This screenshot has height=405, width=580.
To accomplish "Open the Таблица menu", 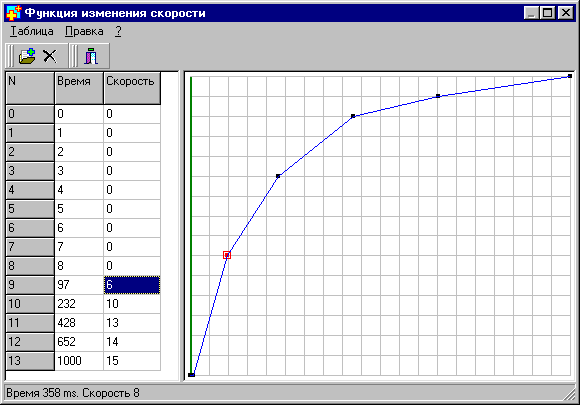I will 32,31.
